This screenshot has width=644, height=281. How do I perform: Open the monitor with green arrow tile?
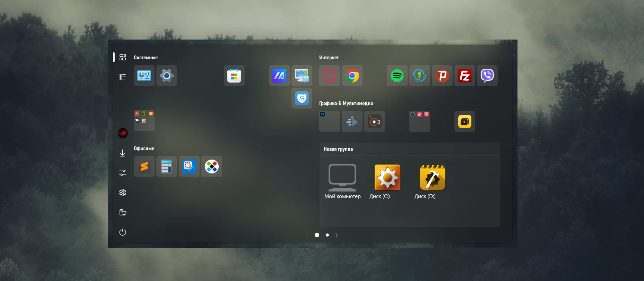pyautogui.click(x=302, y=76)
